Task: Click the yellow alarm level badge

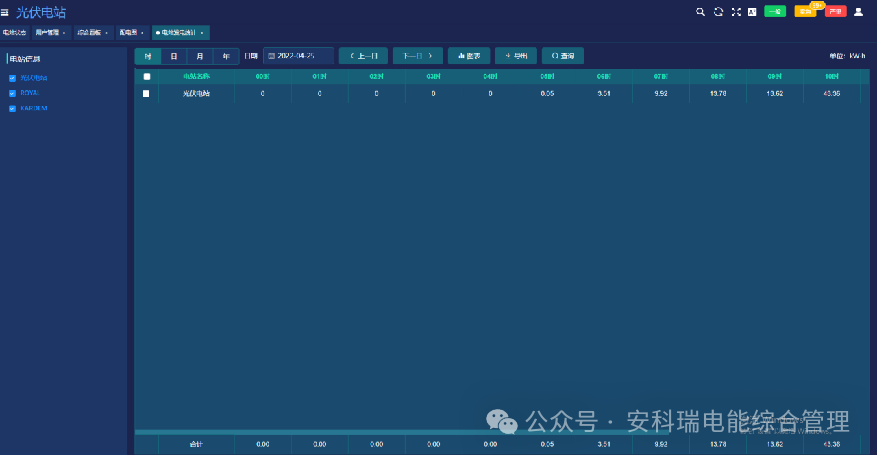Action: tap(805, 12)
